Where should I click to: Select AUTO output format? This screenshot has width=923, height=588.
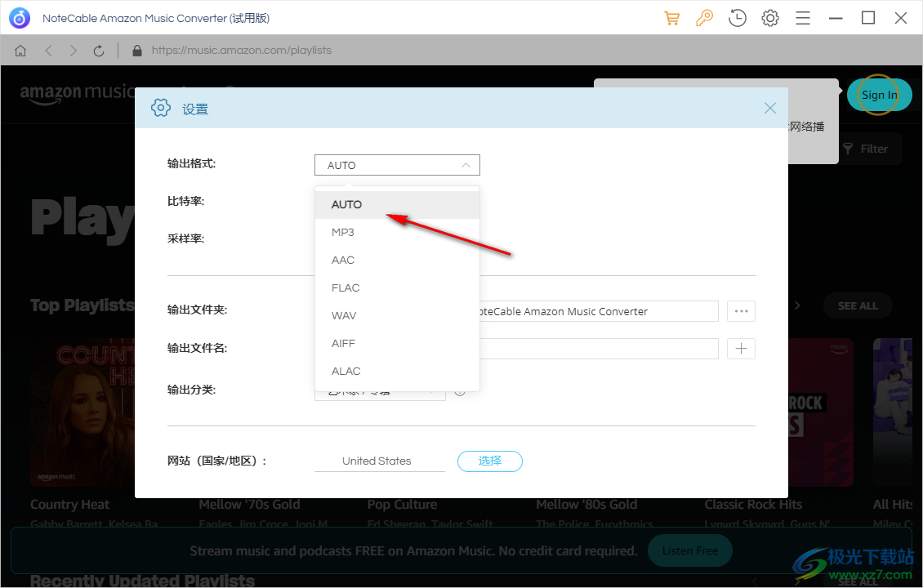pyautogui.click(x=397, y=205)
